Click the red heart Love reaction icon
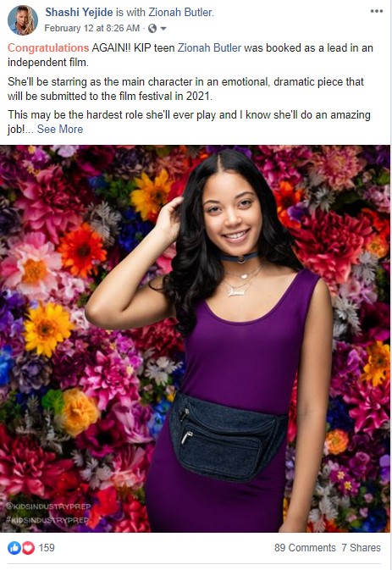Screen dimensions: 392x570 (x=28, y=548)
